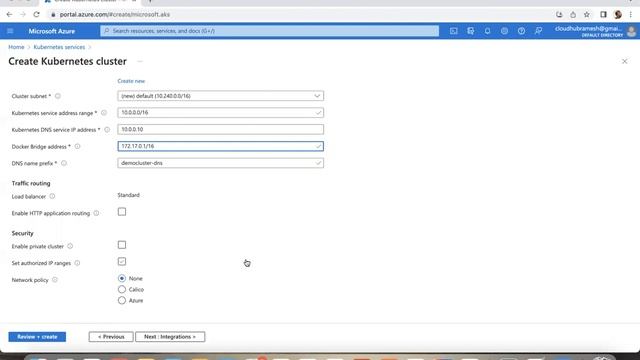640x360 pixels.
Task: Click the Azure search resources box
Action: [x=269, y=31]
